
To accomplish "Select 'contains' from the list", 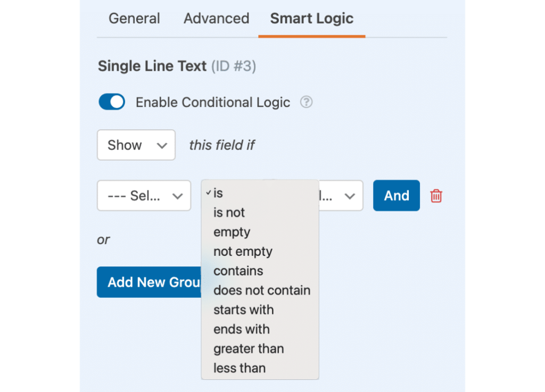I will pyautogui.click(x=238, y=271).
